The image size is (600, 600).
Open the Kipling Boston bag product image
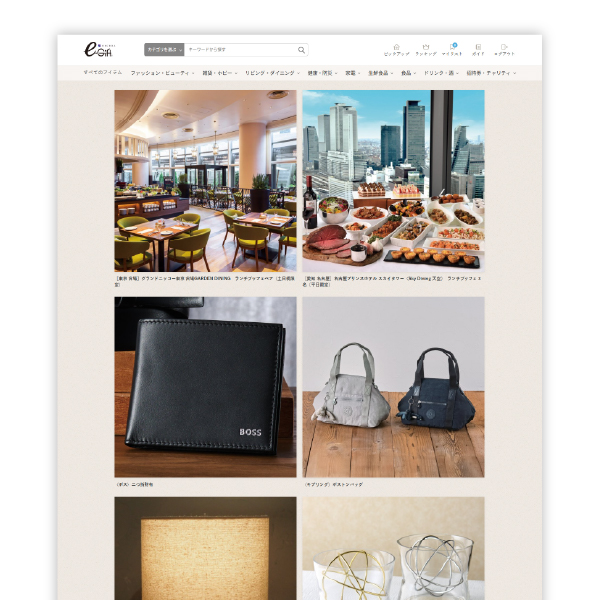pyautogui.click(x=393, y=386)
